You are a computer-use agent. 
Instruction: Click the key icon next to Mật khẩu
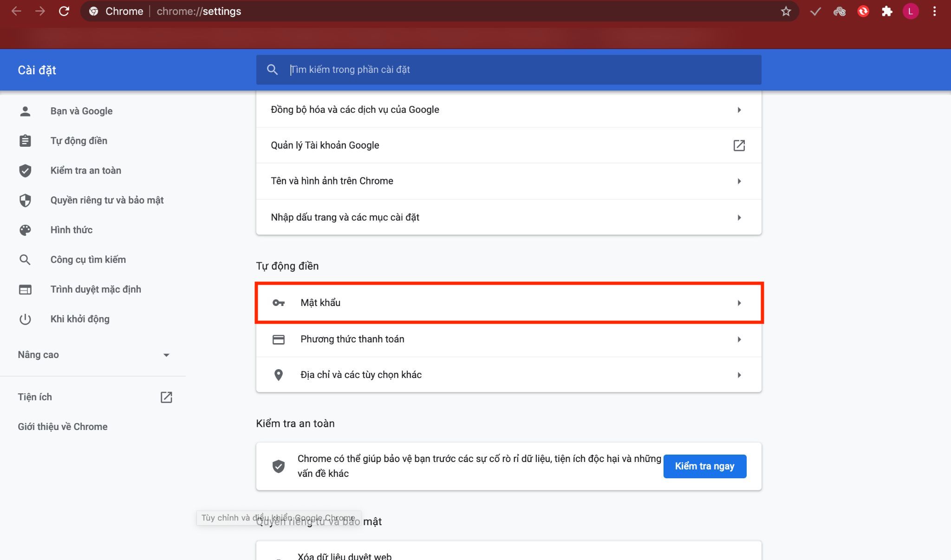tap(278, 303)
